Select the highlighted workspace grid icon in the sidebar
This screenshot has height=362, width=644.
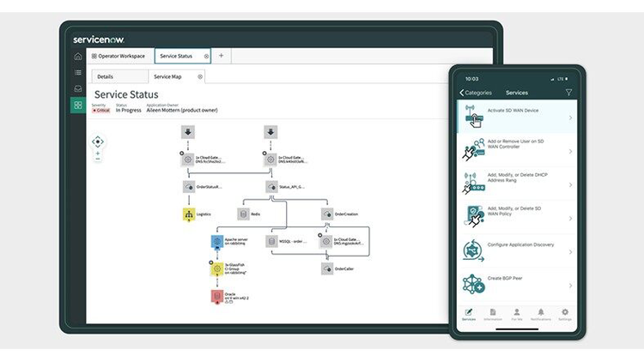coord(77,105)
